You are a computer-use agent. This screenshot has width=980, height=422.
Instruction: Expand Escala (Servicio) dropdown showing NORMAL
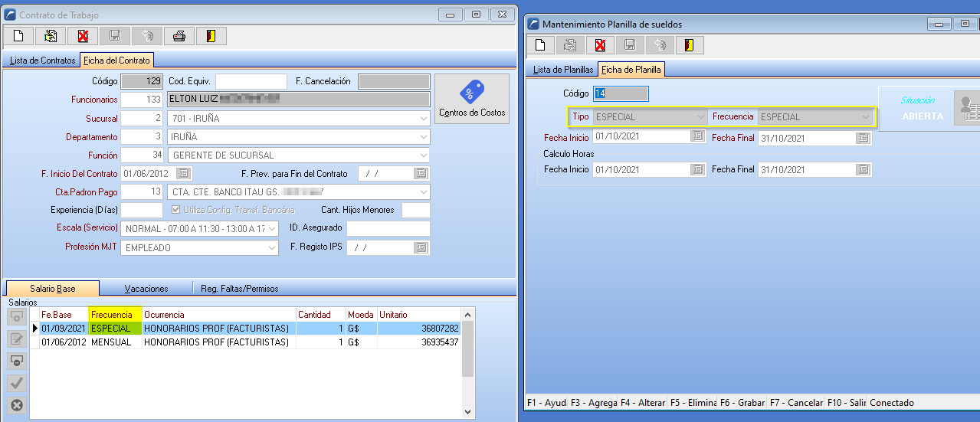tap(272, 228)
